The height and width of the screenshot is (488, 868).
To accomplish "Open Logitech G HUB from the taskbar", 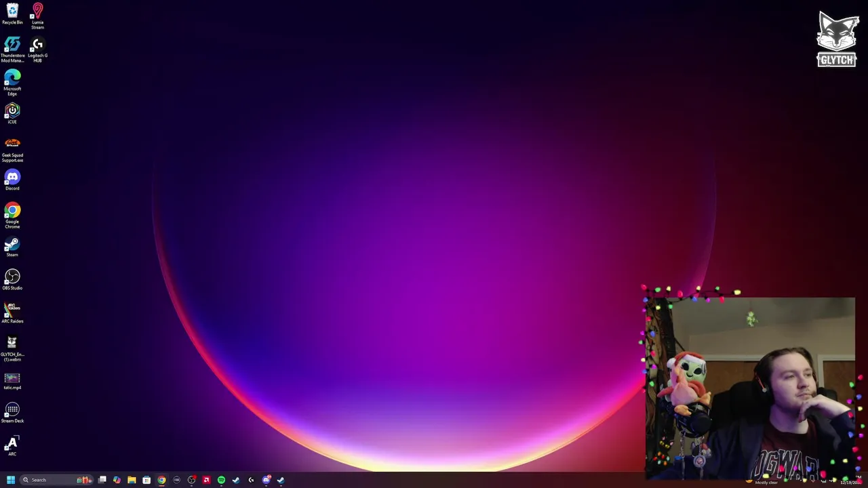I will coord(251,480).
